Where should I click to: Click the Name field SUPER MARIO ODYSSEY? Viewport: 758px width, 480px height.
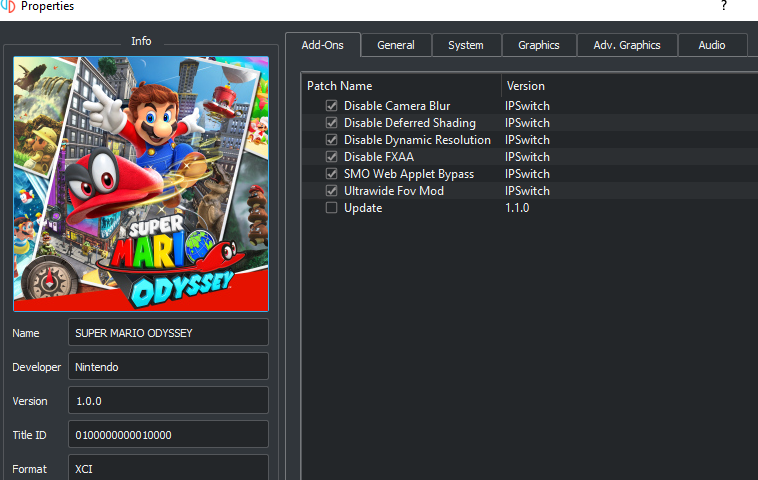(x=168, y=333)
